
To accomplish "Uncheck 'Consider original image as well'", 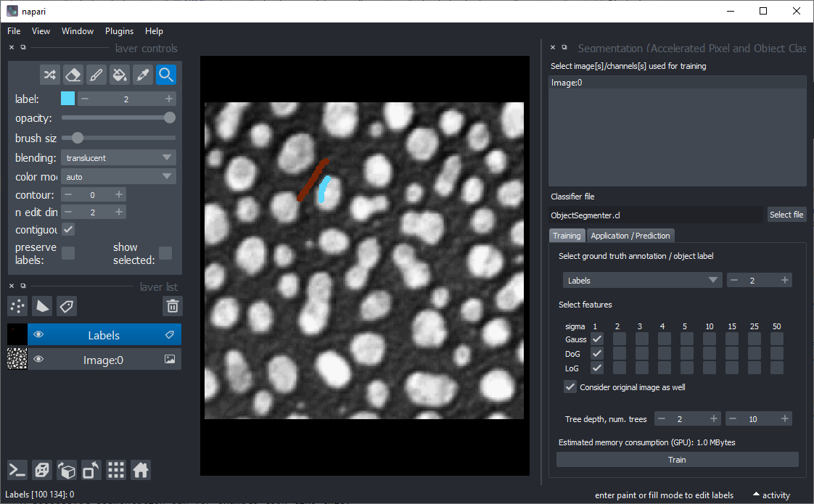I will pyautogui.click(x=570, y=387).
